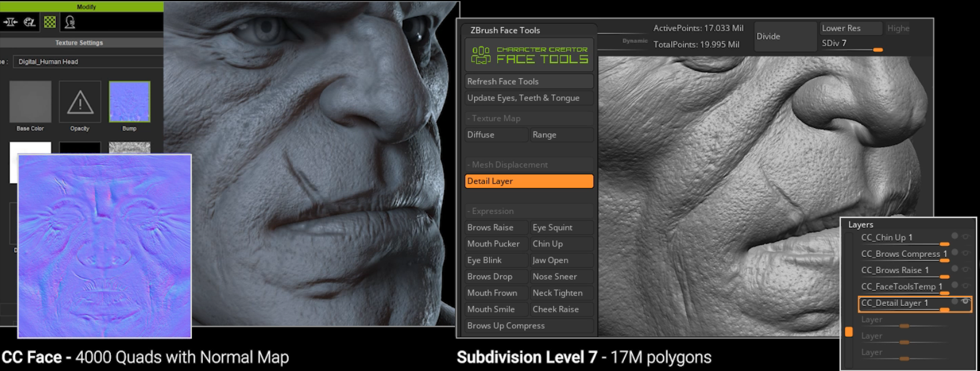This screenshot has height=371, width=980.
Task: Select the CC_Chin Up 1 layer
Action: [x=887, y=237]
